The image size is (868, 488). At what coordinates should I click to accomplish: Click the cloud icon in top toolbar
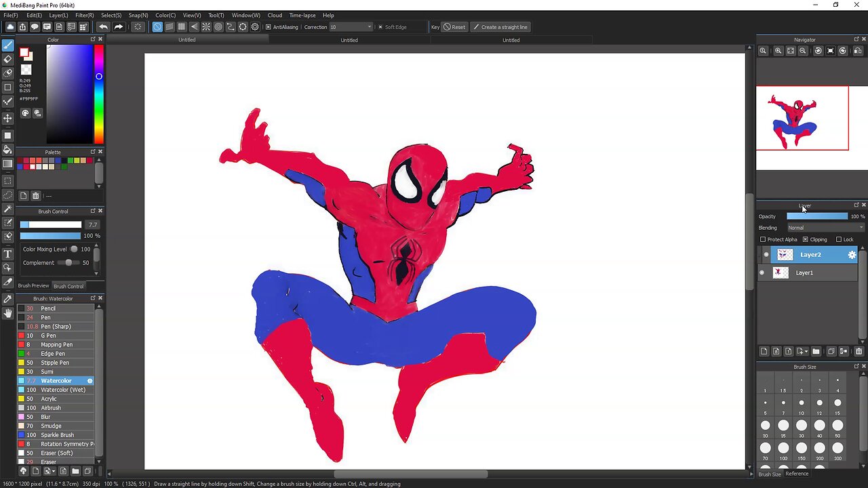pos(10,27)
